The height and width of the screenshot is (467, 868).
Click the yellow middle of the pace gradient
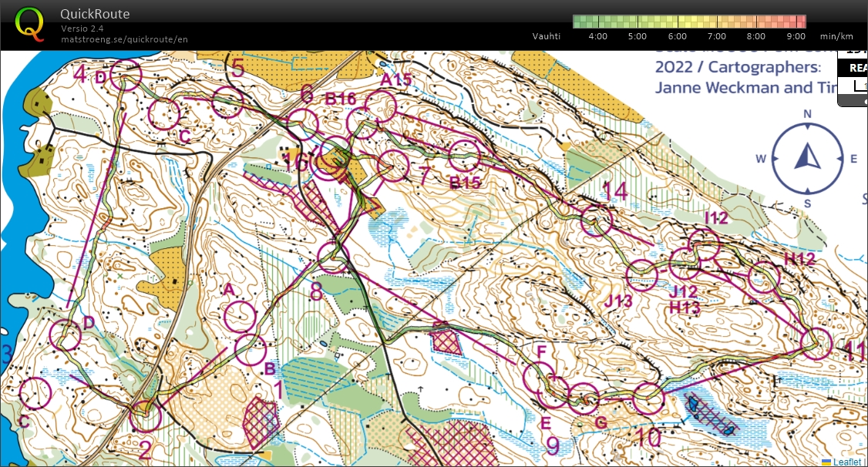click(x=689, y=22)
